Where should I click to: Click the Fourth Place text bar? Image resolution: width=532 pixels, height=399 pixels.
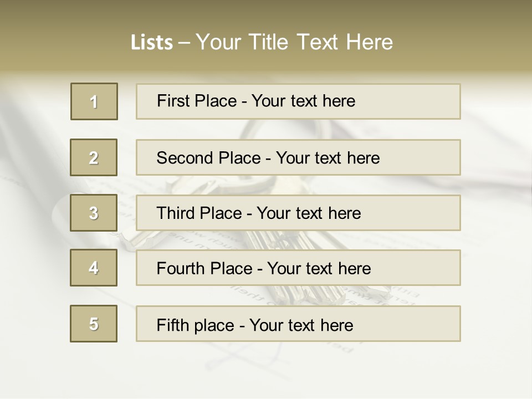(298, 268)
